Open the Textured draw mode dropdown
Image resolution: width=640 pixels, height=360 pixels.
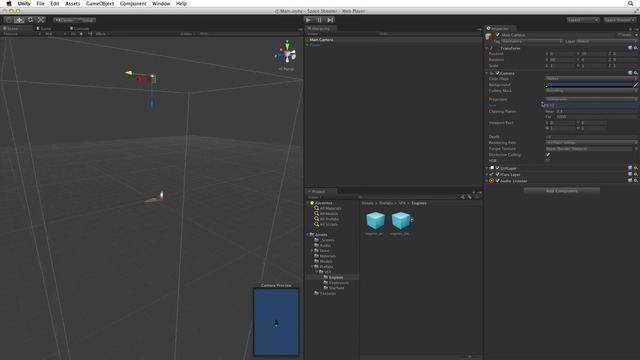(22, 34)
